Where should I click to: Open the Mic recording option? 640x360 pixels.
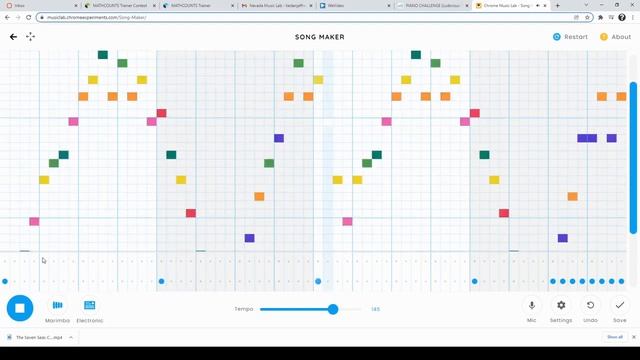click(531, 311)
